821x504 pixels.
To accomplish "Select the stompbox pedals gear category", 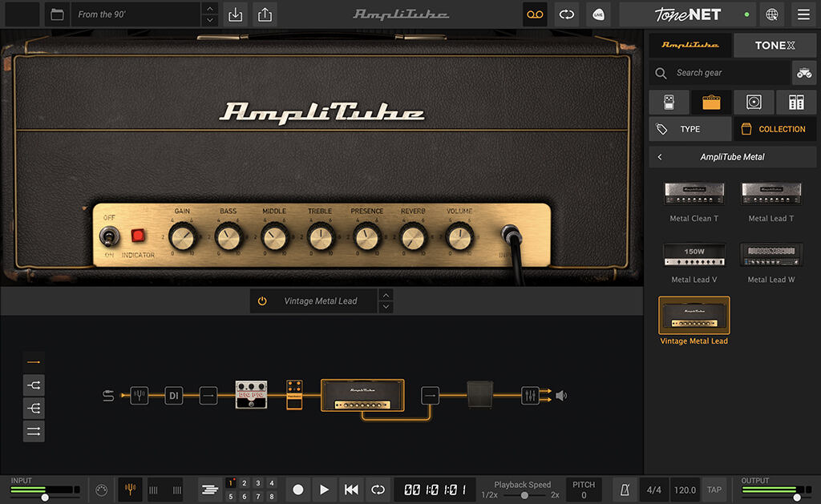I will [669, 102].
